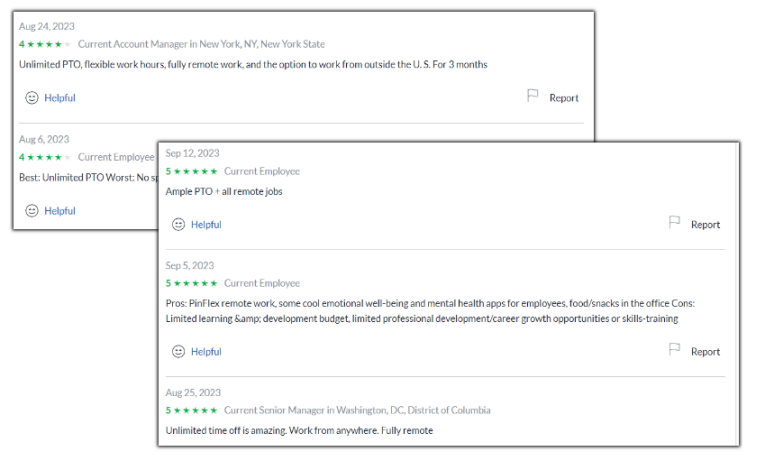Report the Sep 5, 2023 review
Viewport: 766px width, 461px height.
pos(705,351)
